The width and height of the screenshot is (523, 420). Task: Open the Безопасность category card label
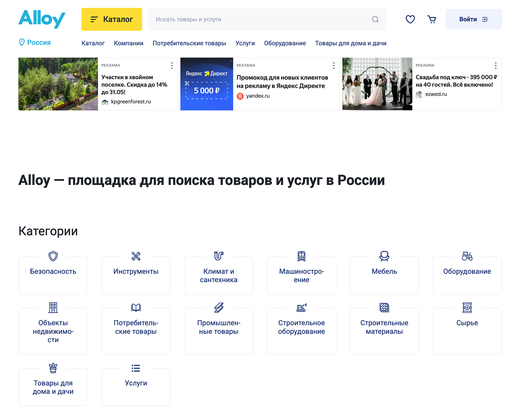pos(53,271)
